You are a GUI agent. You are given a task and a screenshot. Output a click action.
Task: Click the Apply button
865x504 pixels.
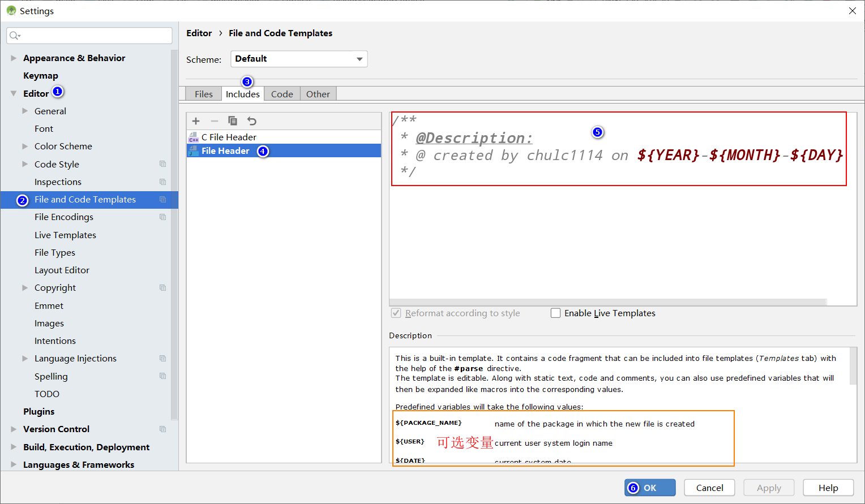(x=769, y=488)
